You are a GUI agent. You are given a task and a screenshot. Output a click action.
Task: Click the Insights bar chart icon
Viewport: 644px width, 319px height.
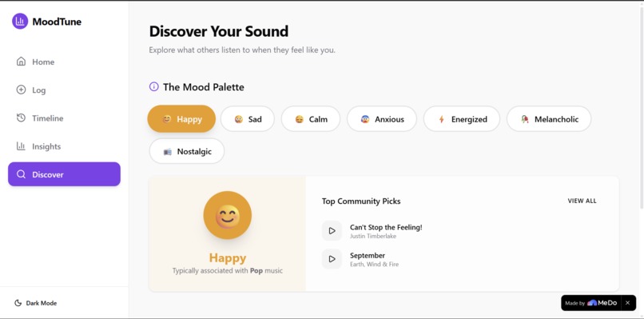(x=21, y=146)
